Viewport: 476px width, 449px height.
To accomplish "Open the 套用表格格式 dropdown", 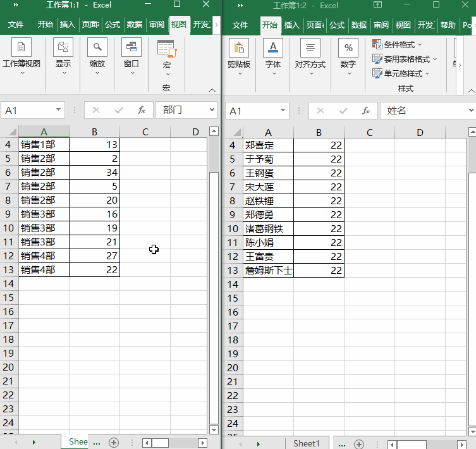I will [x=405, y=59].
